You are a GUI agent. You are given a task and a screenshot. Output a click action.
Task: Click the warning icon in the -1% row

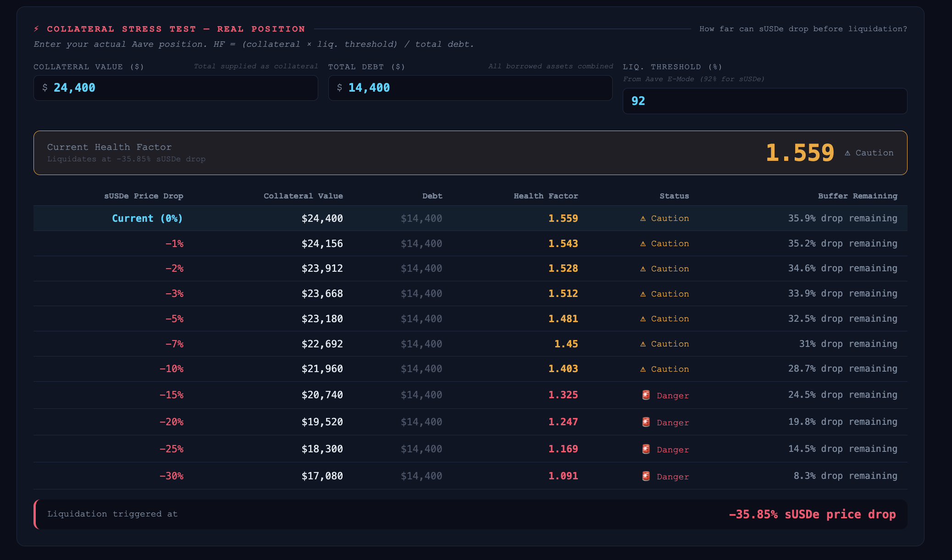(x=643, y=244)
